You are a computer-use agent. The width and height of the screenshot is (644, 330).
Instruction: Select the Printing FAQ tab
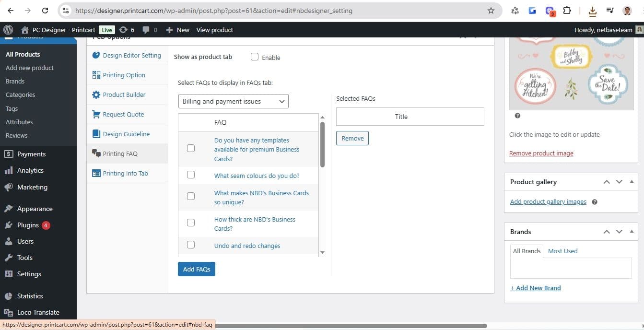pyautogui.click(x=127, y=153)
